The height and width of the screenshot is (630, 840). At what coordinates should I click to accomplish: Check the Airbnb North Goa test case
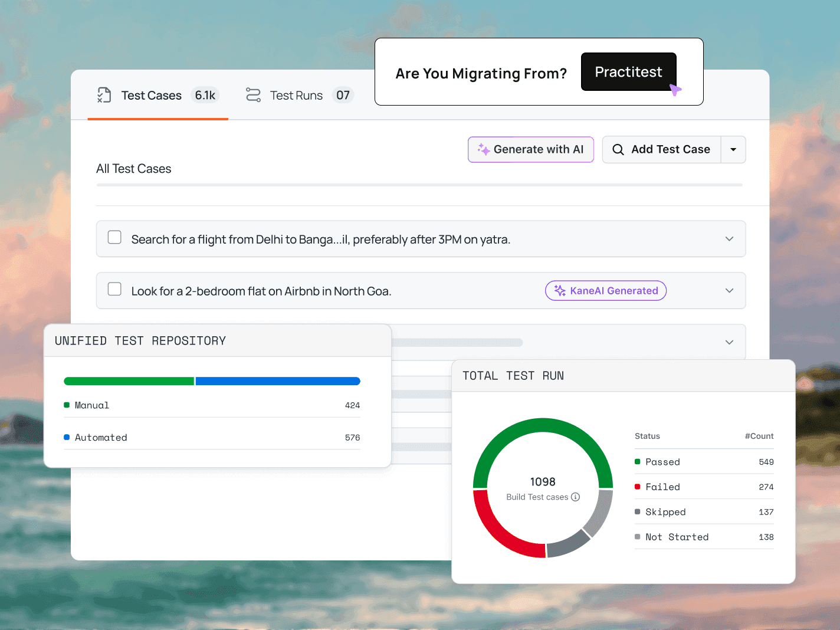[114, 289]
